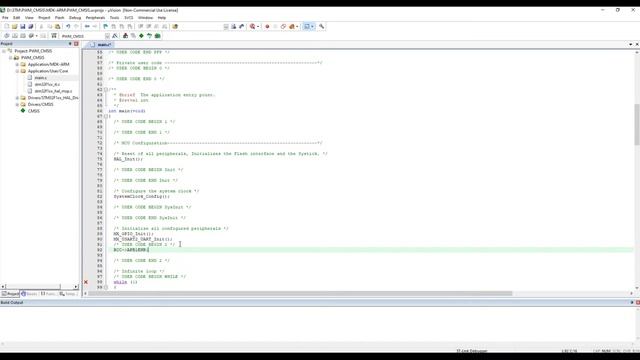The height and width of the screenshot is (360, 640).
Task: Open the Manage Project Items icon
Action: click(125, 36)
